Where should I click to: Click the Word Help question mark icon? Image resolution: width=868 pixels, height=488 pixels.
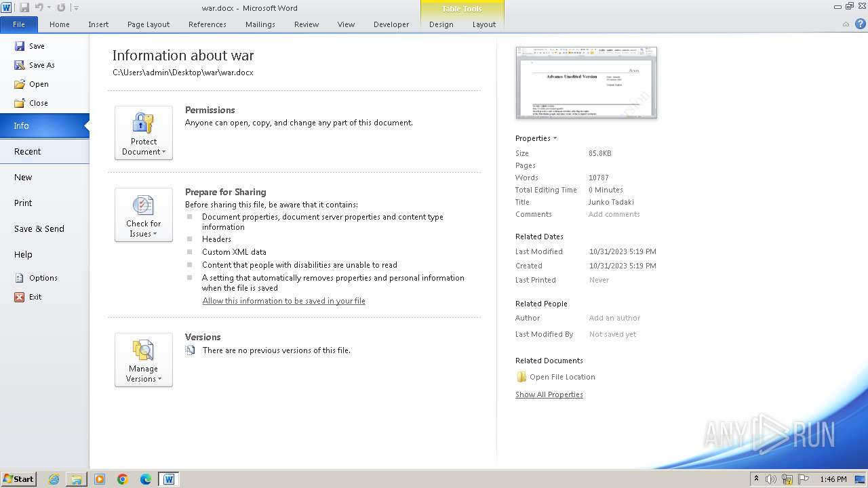860,24
